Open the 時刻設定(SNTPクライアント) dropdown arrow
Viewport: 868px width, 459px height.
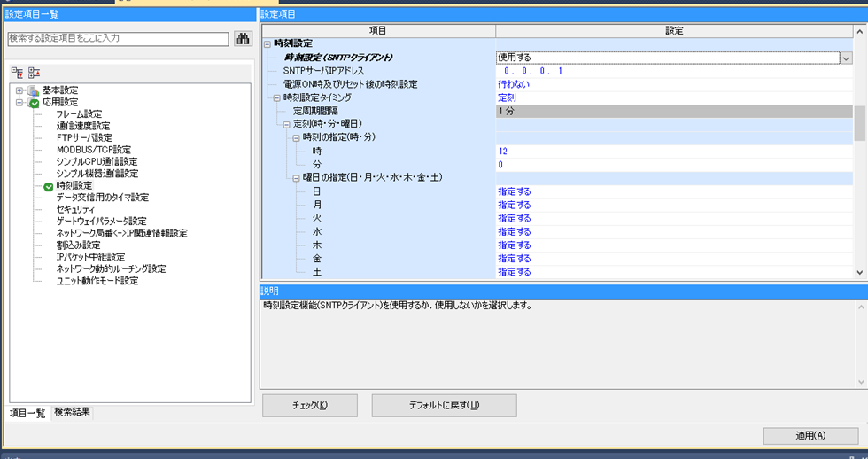coord(846,58)
